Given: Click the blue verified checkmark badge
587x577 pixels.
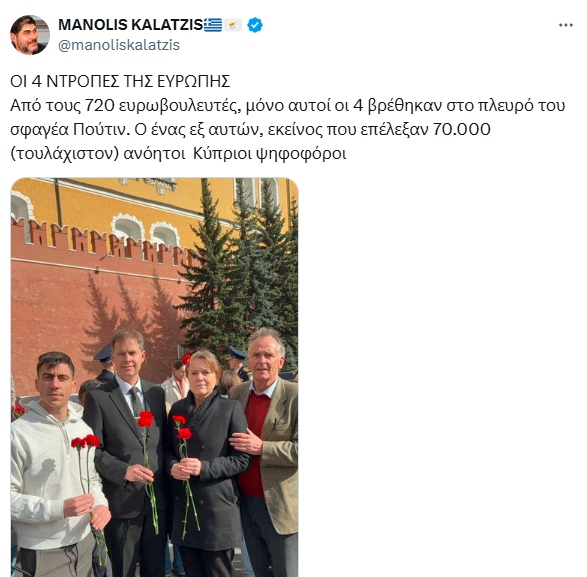Looking at the screenshot, I should pos(255,25).
